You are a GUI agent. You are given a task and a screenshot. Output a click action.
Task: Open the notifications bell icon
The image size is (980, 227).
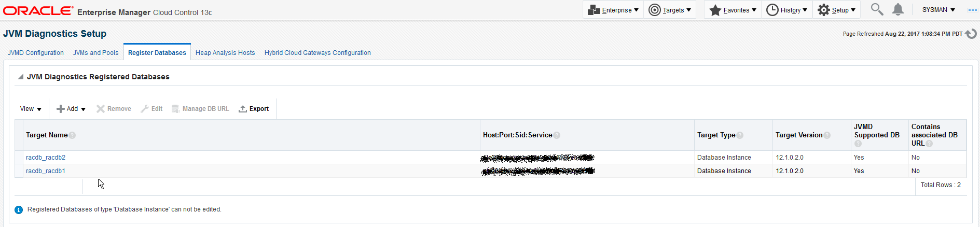[898, 9]
